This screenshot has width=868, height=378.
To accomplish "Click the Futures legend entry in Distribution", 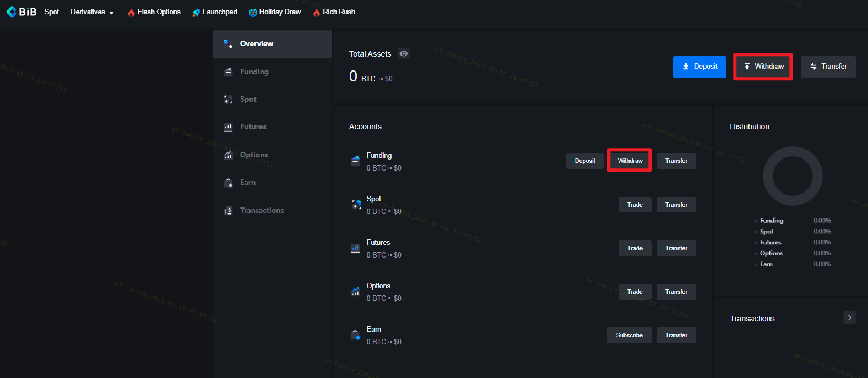I will [x=793, y=243].
